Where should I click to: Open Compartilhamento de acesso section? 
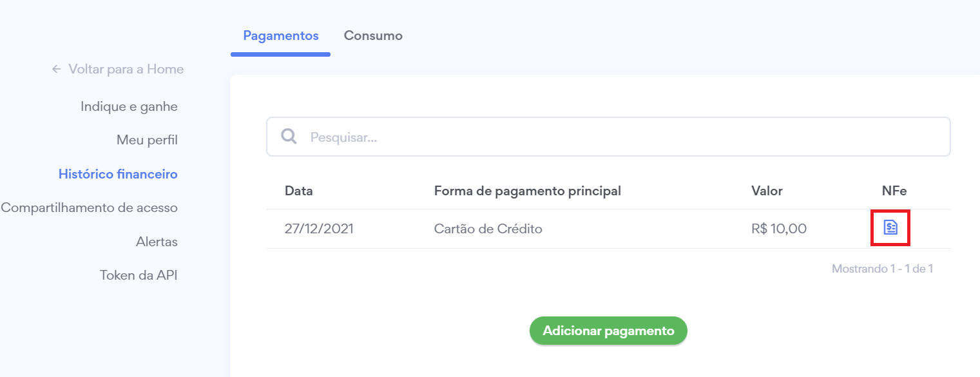90,208
